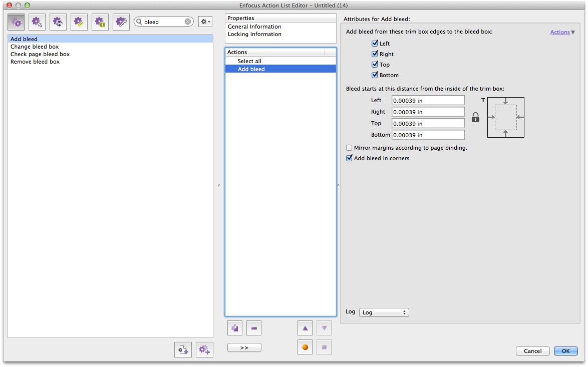Click the OK button
Screen dimensions: 588x367
pyautogui.click(x=565, y=351)
